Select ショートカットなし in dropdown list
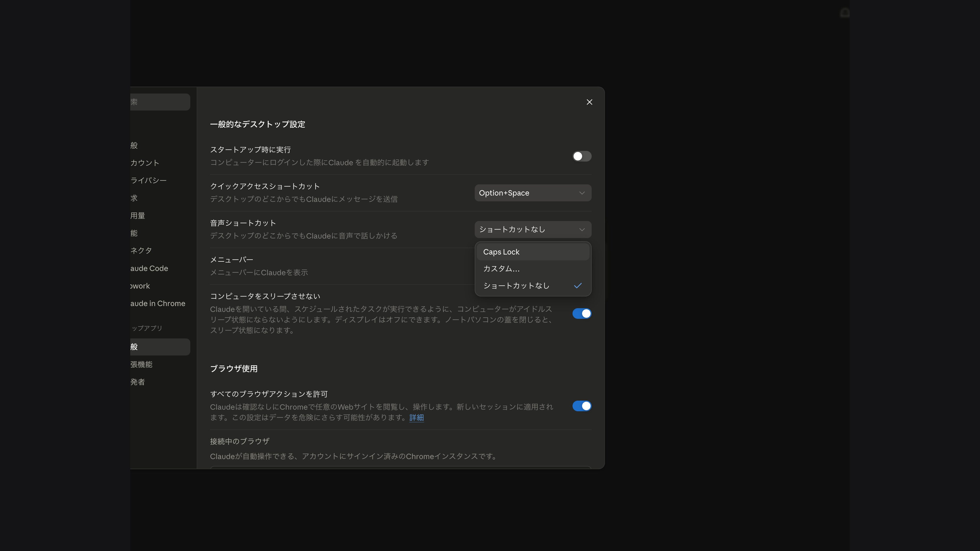This screenshot has height=551, width=980. pyautogui.click(x=533, y=286)
